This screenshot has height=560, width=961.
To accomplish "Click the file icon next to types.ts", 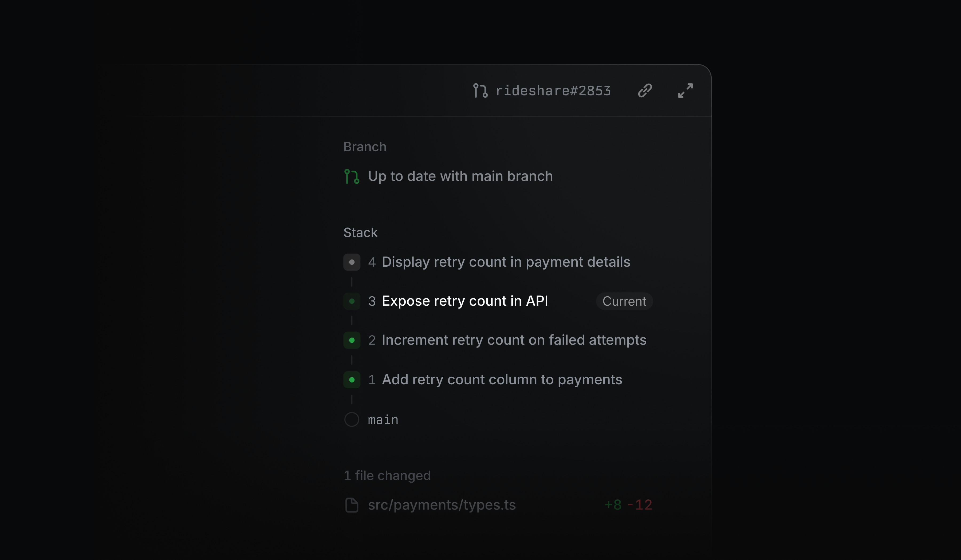I will 352,505.
